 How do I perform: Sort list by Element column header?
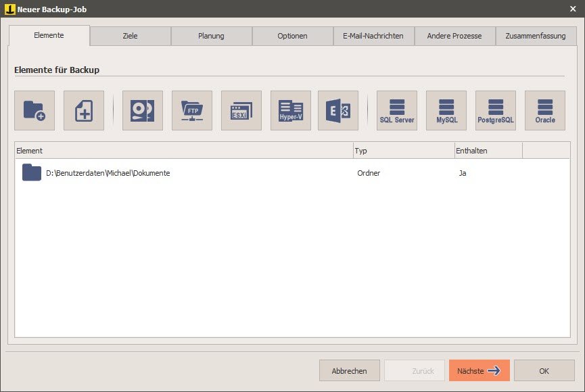[x=184, y=150]
